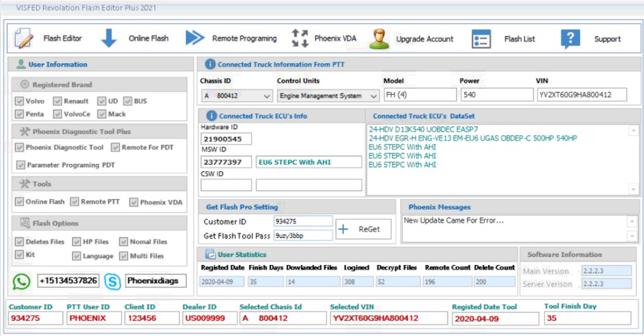Click the Power field 540
Screen dimensions: 644x336
click(x=497, y=95)
